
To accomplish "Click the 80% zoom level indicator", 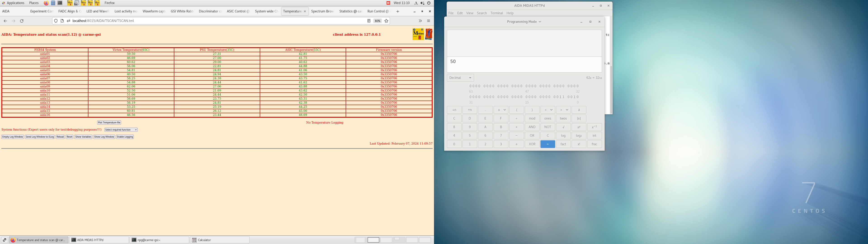I will click(x=377, y=21).
